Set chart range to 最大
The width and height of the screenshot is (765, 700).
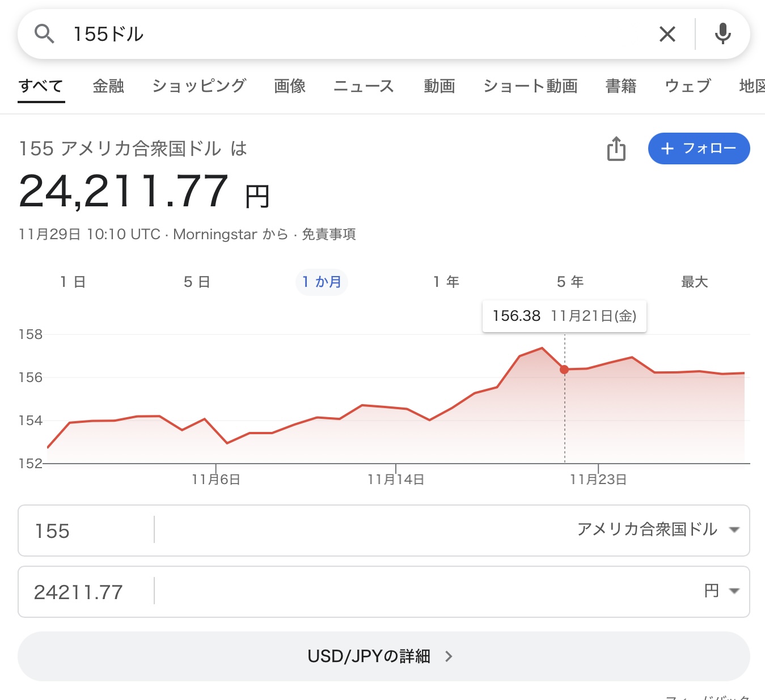pos(694,282)
